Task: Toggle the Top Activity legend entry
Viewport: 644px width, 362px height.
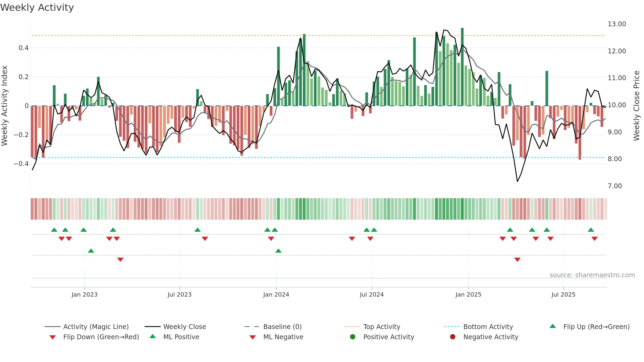Action: pos(372,327)
